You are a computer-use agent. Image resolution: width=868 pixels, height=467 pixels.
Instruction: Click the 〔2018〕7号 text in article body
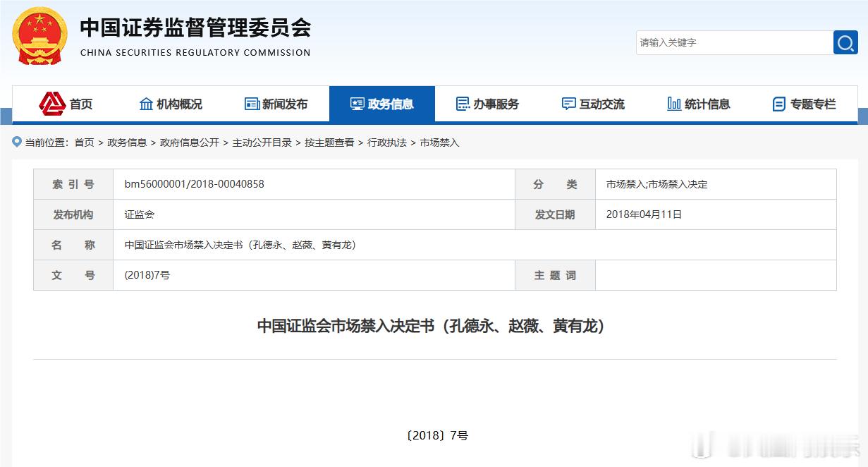(437, 436)
